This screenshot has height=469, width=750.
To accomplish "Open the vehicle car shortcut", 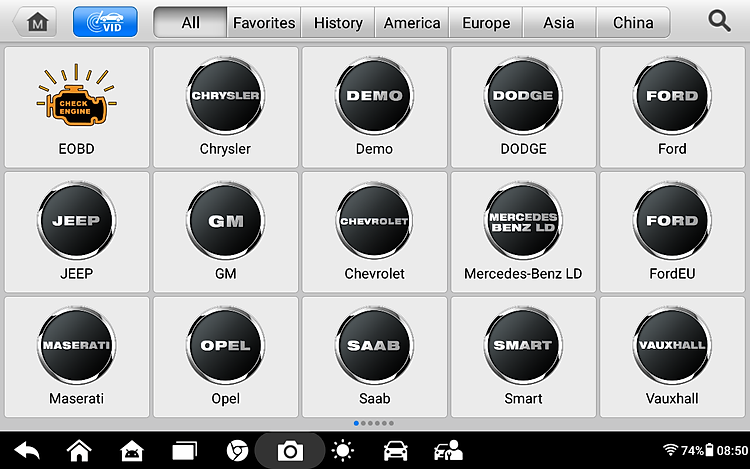I will pos(396,451).
